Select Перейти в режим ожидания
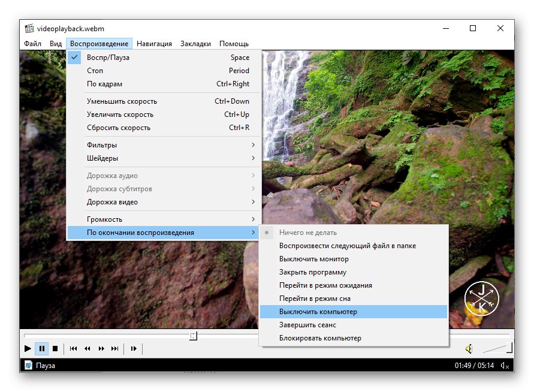Viewport: 534px width, 392px height. pos(354,285)
